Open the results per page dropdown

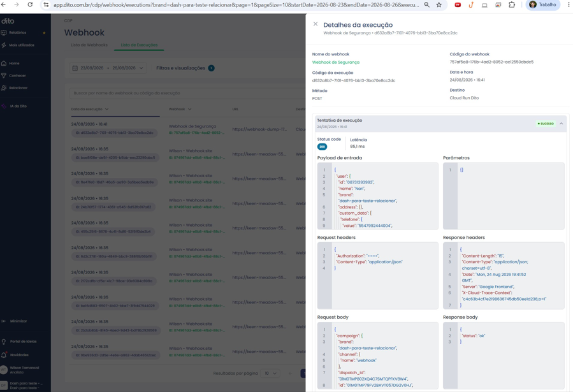pyautogui.click(x=271, y=374)
